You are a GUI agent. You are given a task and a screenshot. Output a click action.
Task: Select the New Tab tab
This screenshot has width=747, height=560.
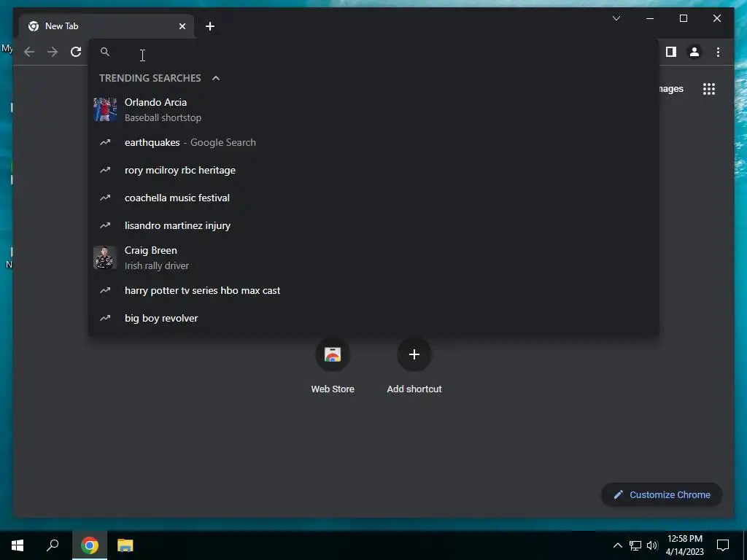(107, 26)
